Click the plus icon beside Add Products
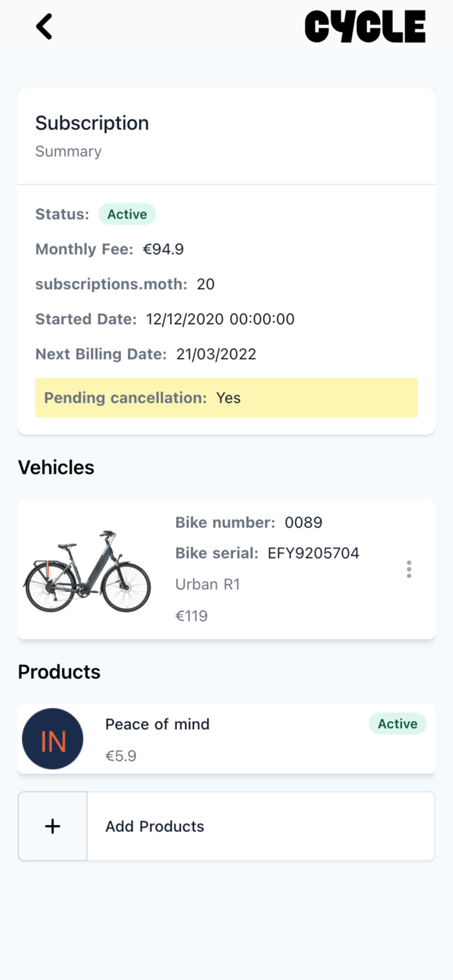The width and height of the screenshot is (453, 980). pos(52,826)
